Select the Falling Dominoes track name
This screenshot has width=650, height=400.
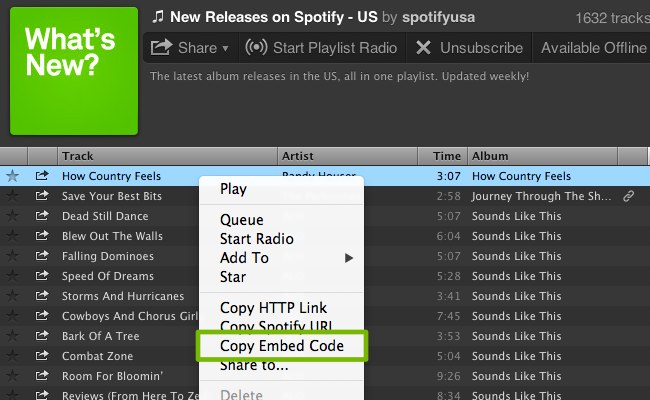(108, 256)
